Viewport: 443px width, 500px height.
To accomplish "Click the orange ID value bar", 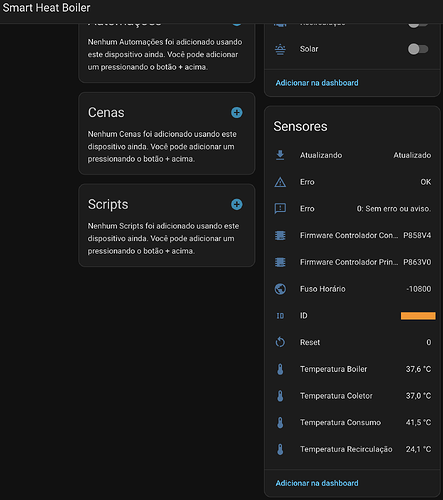I will [x=418, y=316].
